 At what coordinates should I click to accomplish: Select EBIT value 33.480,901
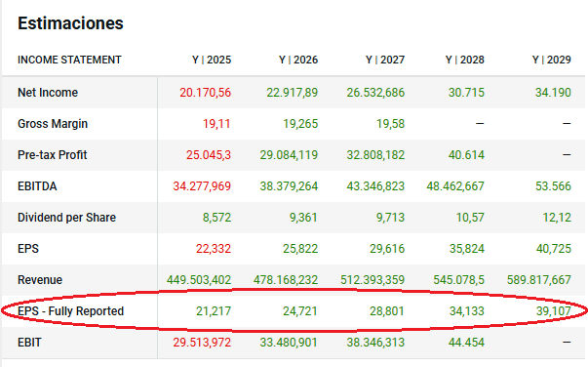[289, 343]
